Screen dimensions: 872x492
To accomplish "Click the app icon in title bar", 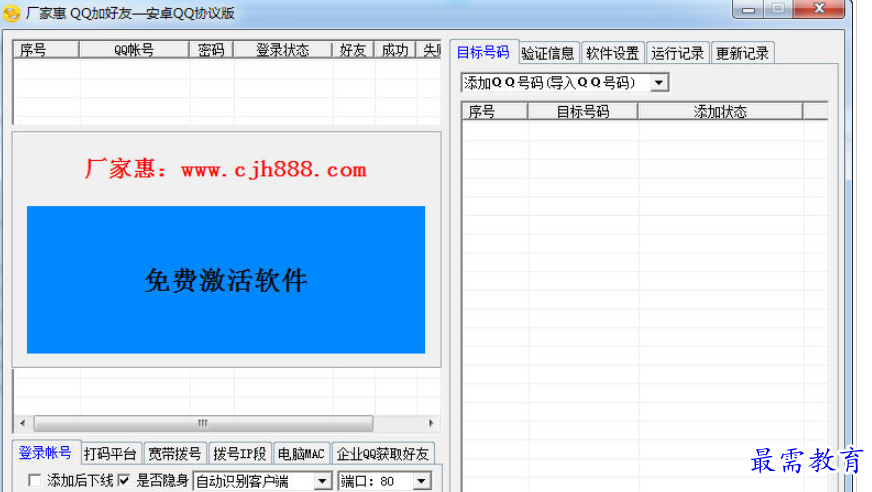I will 11,13.
